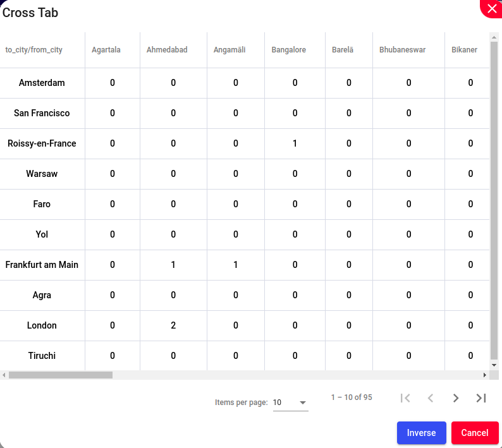Select the Bhubaneswar column header
The width and height of the screenshot is (502, 448).
point(403,50)
